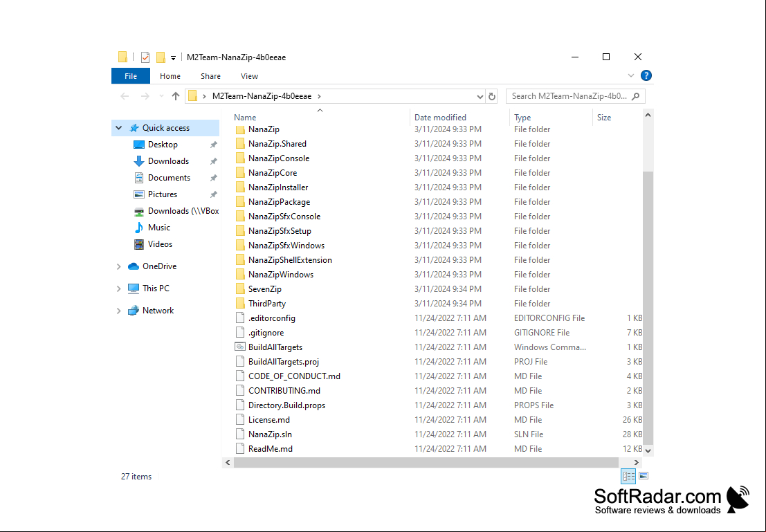Open the Recent locations dropdown arrow

click(x=161, y=96)
